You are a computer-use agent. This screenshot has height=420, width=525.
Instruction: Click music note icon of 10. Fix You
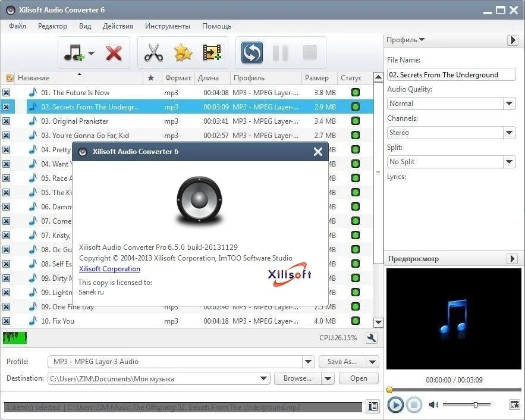coord(33,321)
